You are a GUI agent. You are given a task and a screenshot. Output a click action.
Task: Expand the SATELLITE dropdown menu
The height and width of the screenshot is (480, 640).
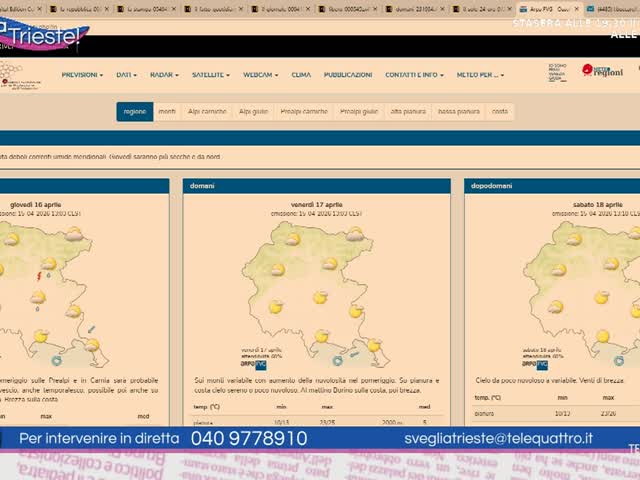tap(211, 75)
